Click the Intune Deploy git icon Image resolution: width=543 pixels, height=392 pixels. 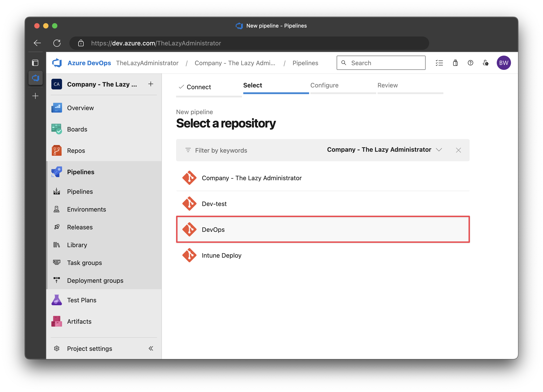click(x=189, y=255)
